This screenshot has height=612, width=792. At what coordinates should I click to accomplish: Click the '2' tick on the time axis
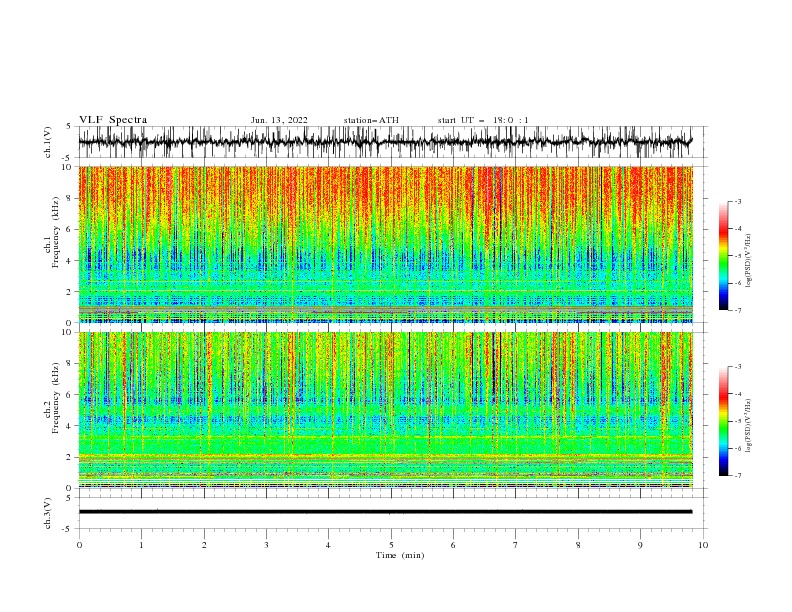(x=204, y=545)
